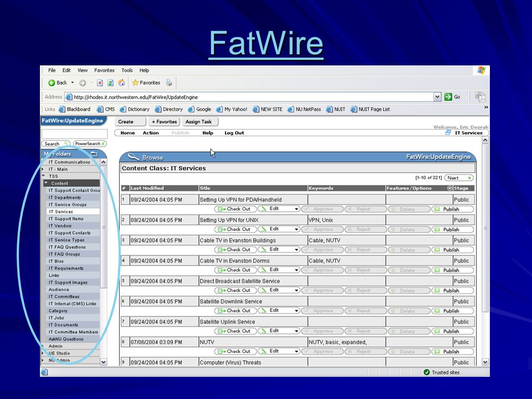Open the NUIT Page List bookmark

pos(370,109)
